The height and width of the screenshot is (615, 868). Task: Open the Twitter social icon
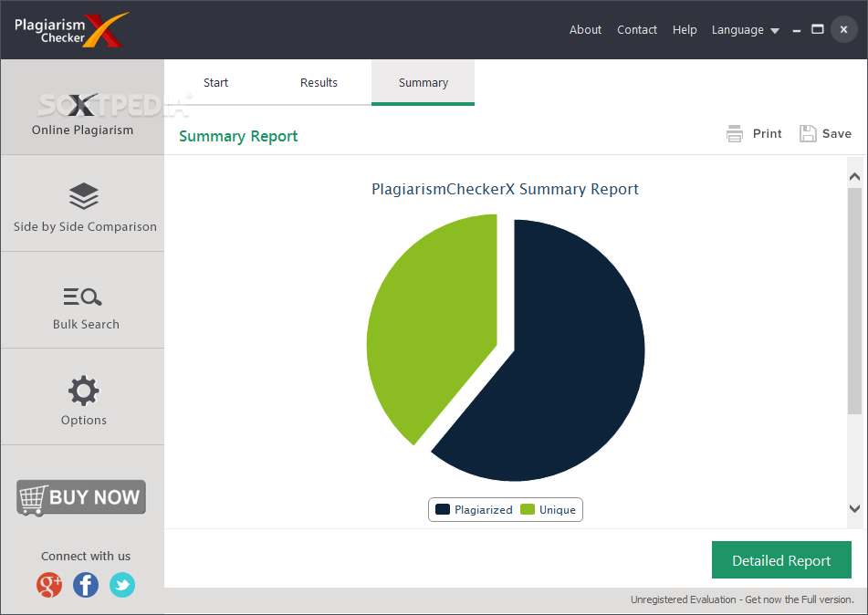point(121,585)
